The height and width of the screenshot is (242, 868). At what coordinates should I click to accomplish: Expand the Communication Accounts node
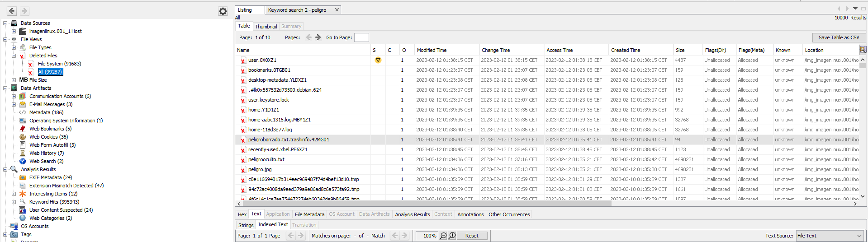coord(14,96)
